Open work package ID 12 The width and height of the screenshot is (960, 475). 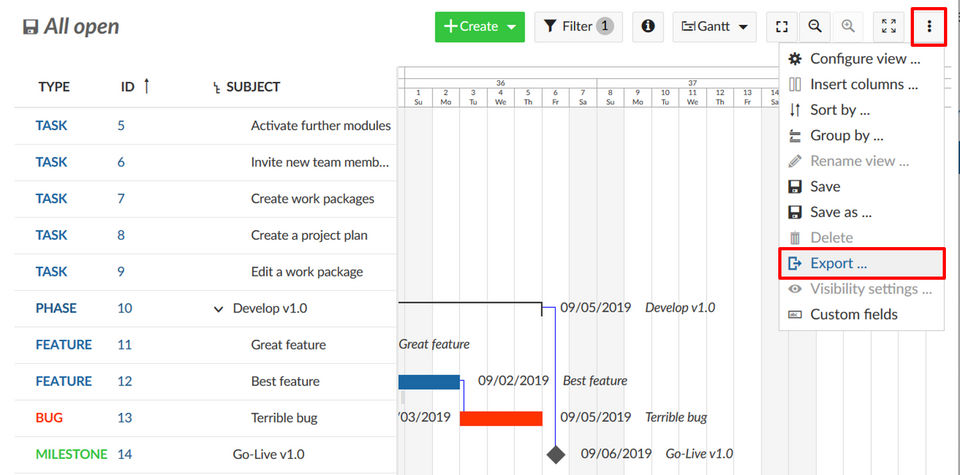[x=124, y=381]
